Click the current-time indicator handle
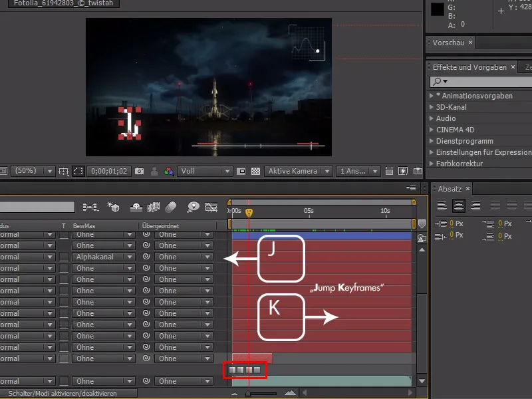Image resolution: width=532 pixels, height=399 pixels. pos(249,213)
